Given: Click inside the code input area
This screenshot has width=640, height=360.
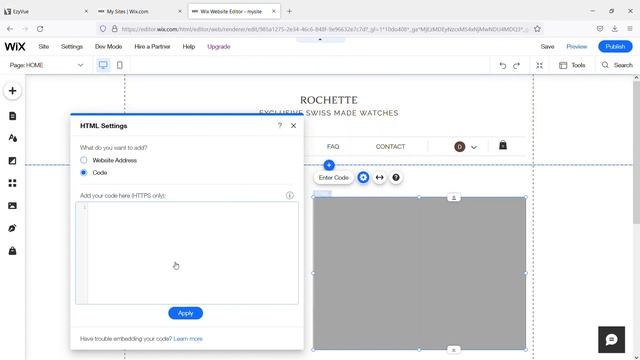Looking at the screenshot, I should click(187, 253).
